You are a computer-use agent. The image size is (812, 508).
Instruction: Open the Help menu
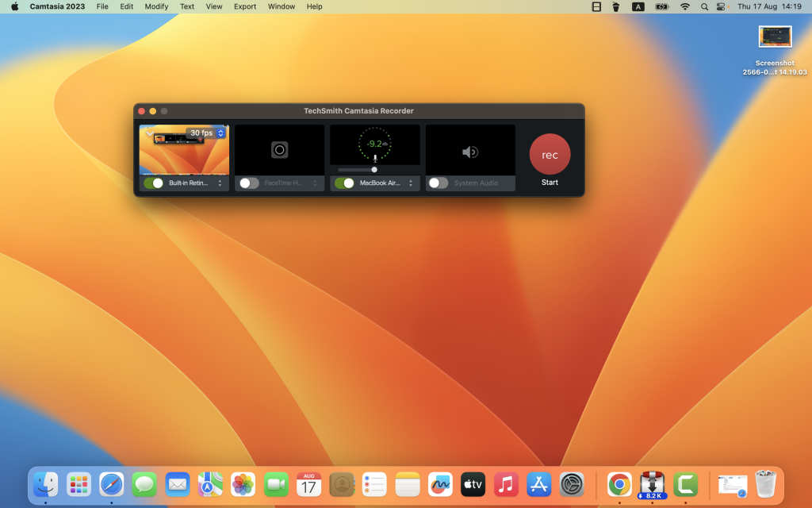click(x=314, y=6)
